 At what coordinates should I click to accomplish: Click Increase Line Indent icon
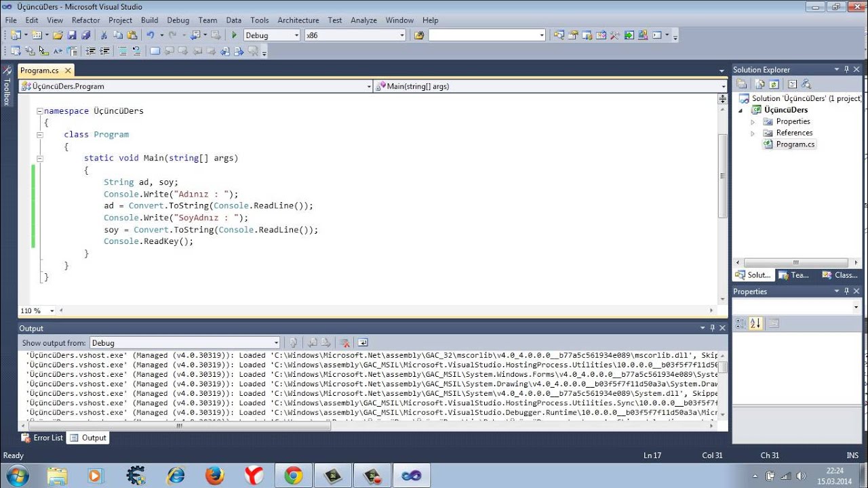(105, 51)
